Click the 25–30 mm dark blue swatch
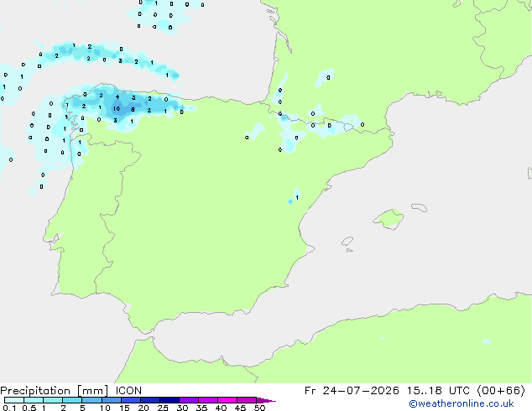The height and width of the screenshot is (411, 532). 169,400
